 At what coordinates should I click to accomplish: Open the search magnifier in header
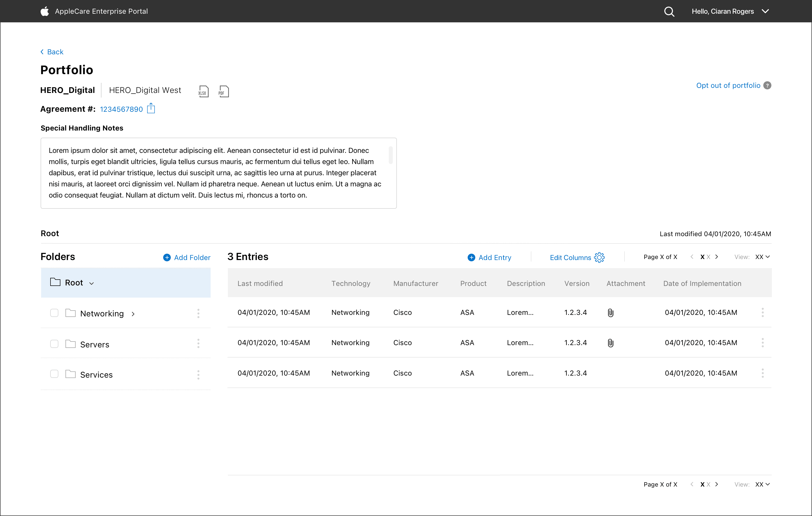click(x=669, y=11)
